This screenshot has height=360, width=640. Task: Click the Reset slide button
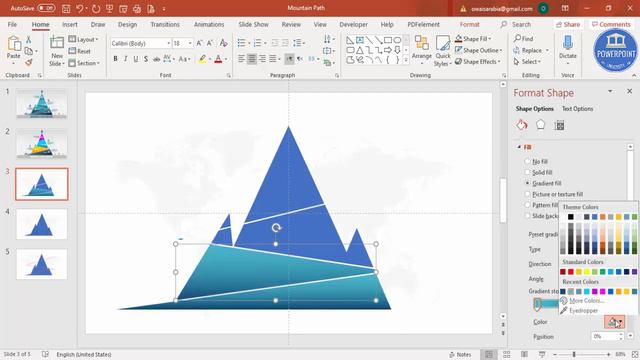point(80,51)
